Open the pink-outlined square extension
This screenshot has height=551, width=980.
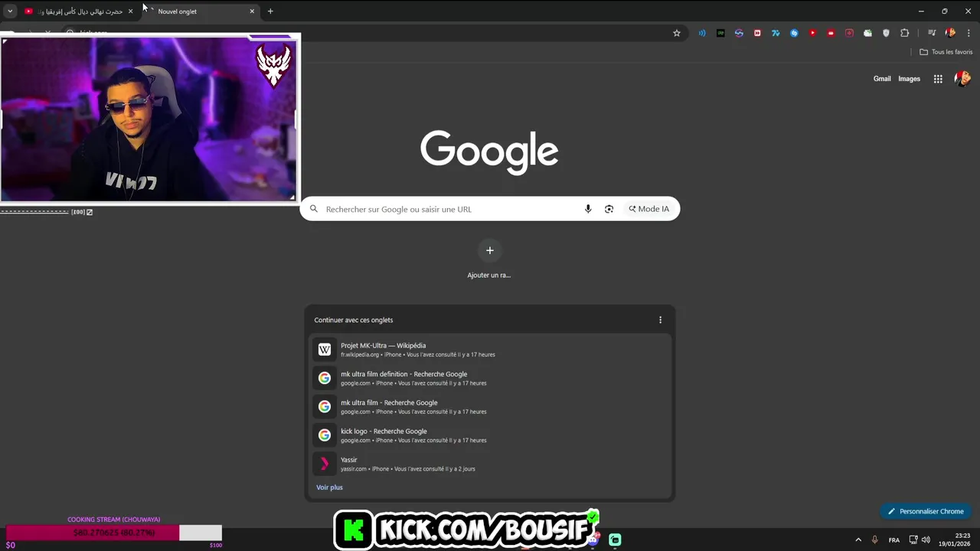tap(849, 33)
